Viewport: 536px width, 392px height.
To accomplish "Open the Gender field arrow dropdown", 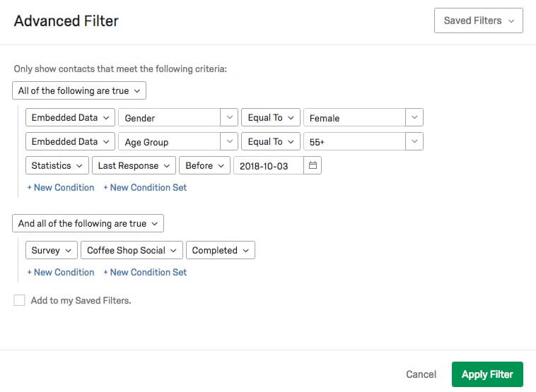I will pos(229,117).
